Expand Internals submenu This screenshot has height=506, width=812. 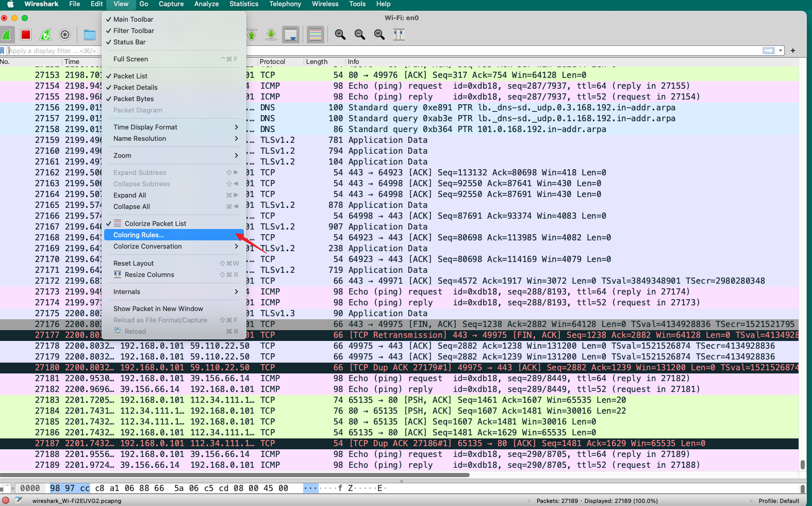pos(174,291)
